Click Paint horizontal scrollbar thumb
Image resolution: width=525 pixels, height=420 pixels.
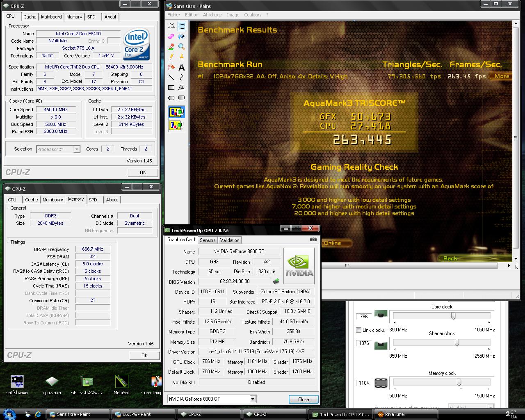pos(347,265)
